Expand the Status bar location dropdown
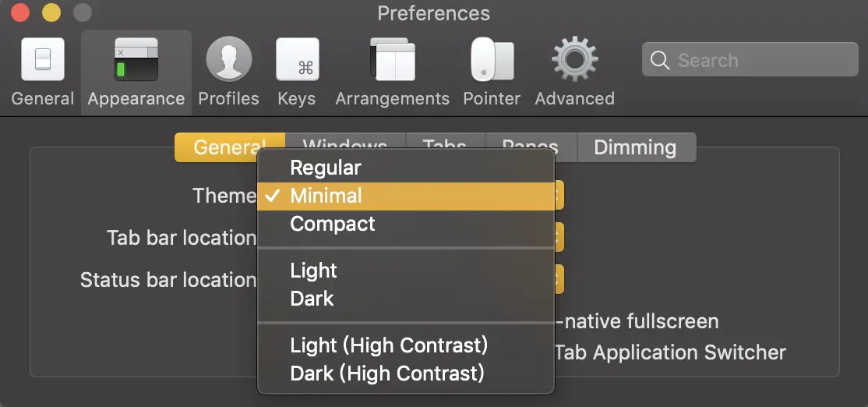The image size is (868, 407). 559,279
